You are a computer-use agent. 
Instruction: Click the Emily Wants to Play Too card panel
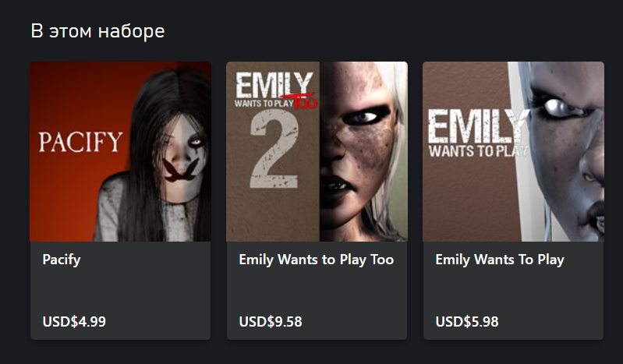point(317,291)
